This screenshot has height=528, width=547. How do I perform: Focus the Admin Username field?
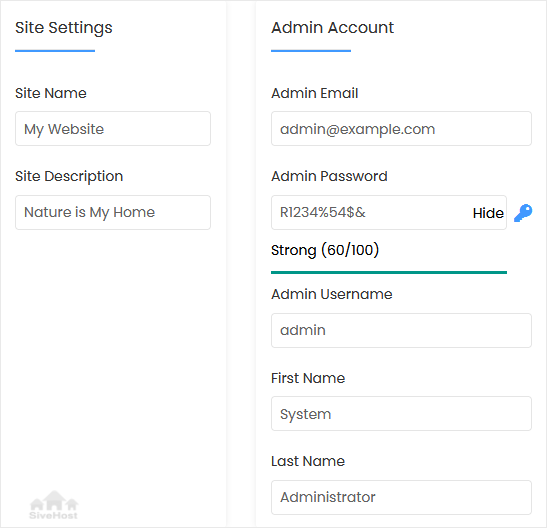401,330
